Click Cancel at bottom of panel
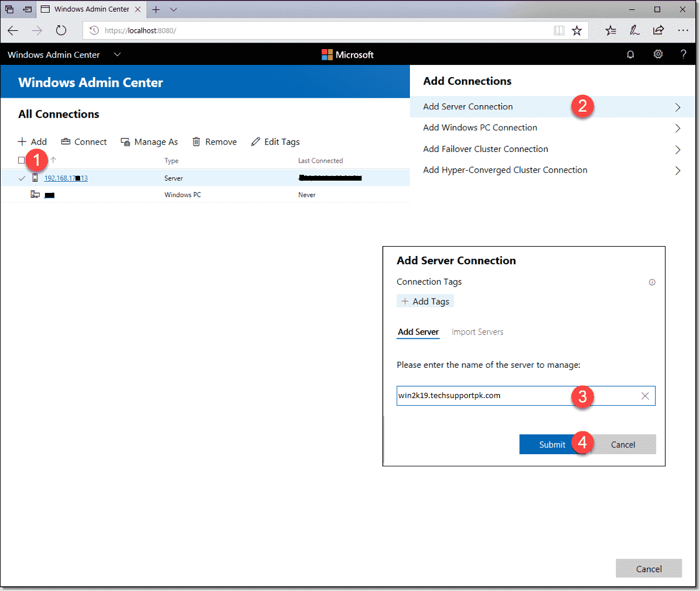This screenshot has height=591, width=700. 649,569
